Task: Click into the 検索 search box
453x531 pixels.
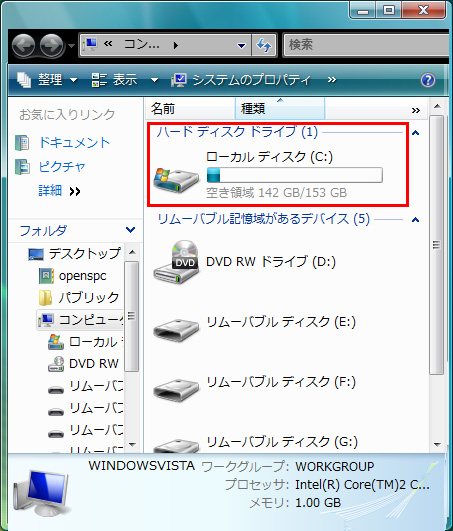Action: coord(366,45)
